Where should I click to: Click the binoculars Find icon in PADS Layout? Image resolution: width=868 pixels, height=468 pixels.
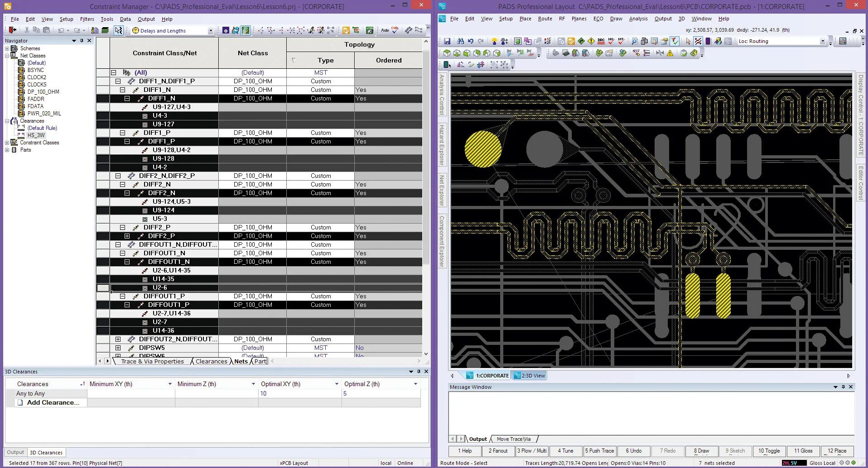460,41
